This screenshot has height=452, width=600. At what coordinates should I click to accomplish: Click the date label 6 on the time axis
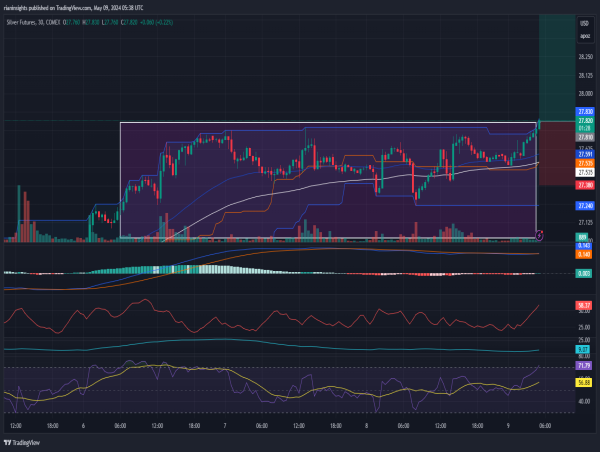click(x=83, y=426)
